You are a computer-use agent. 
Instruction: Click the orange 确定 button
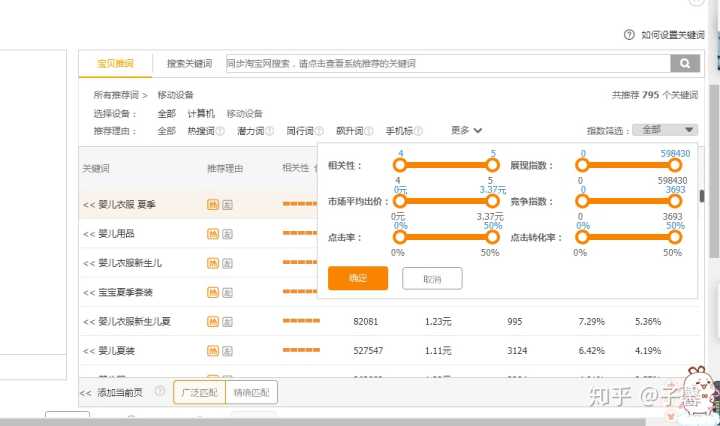point(357,278)
